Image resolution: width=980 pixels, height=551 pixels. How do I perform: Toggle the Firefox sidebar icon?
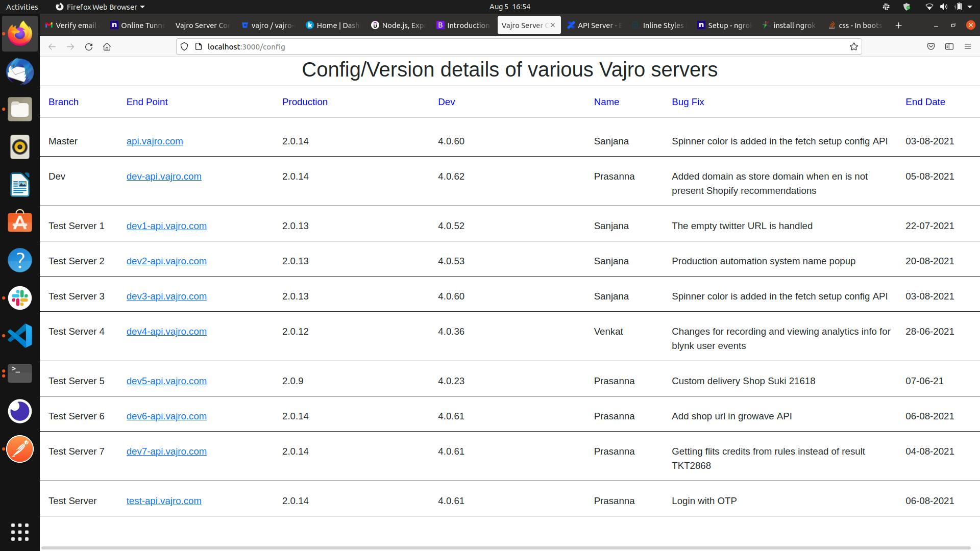point(949,47)
